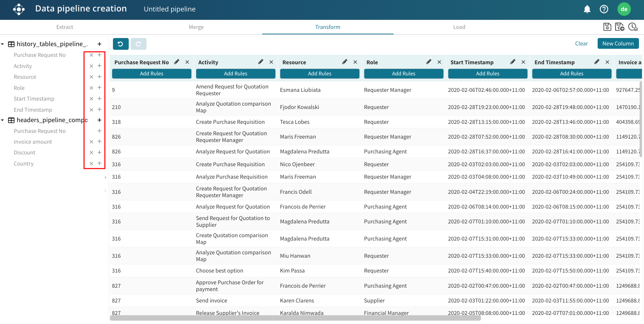644x324 pixels.
Task: Click the New Column button
Action: (x=618, y=43)
